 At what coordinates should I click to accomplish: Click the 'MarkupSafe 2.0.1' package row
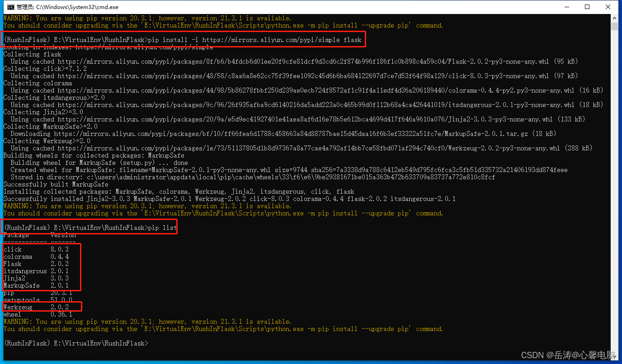point(36,285)
